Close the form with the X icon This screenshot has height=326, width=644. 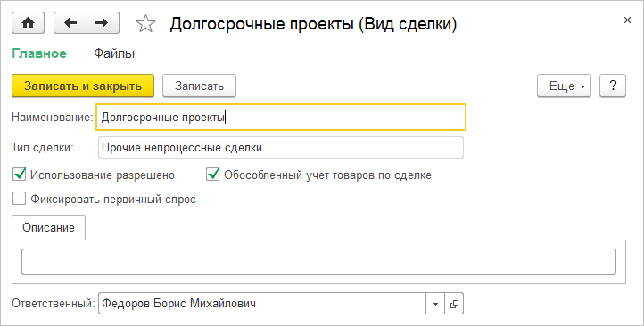[x=627, y=20]
